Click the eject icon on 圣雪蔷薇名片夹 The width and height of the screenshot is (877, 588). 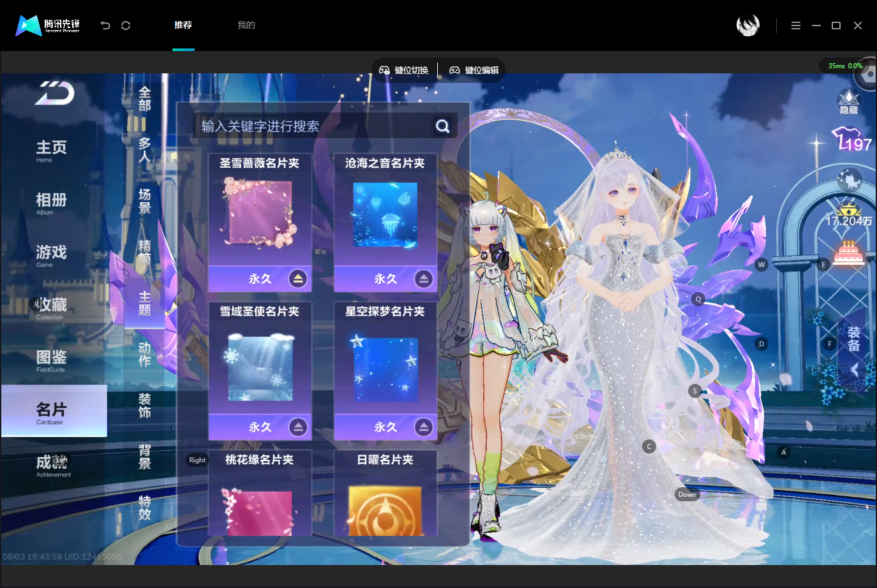[298, 279]
